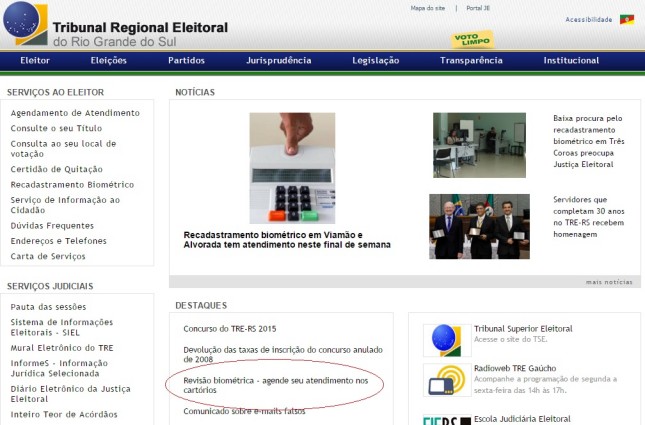Click the 'mais notícias' link

[609, 282]
